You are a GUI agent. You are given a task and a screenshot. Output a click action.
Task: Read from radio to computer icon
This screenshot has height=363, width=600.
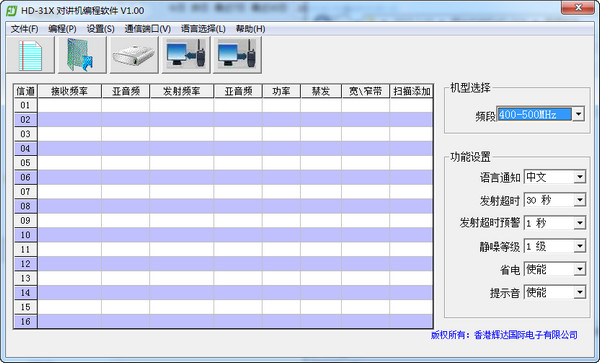[x=186, y=55]
